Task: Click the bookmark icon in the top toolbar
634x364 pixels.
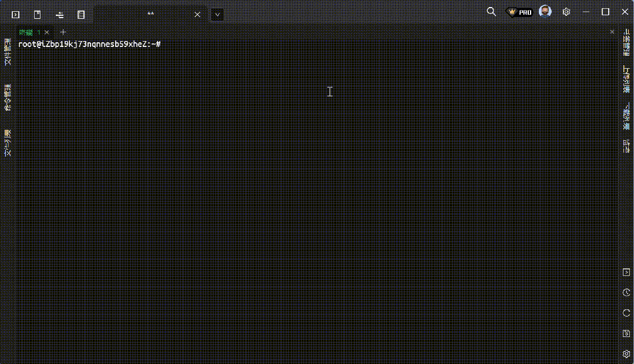Action: click(36, 14)
